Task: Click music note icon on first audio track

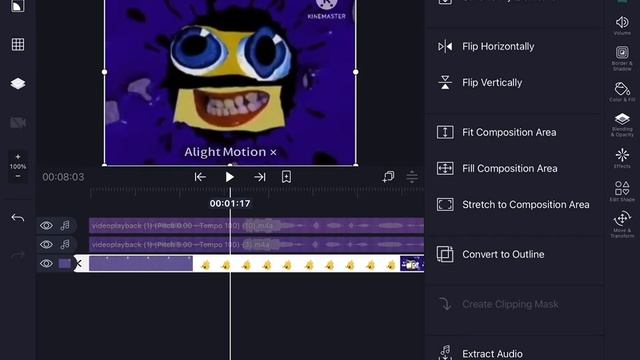Action: [x=65, y=225]
